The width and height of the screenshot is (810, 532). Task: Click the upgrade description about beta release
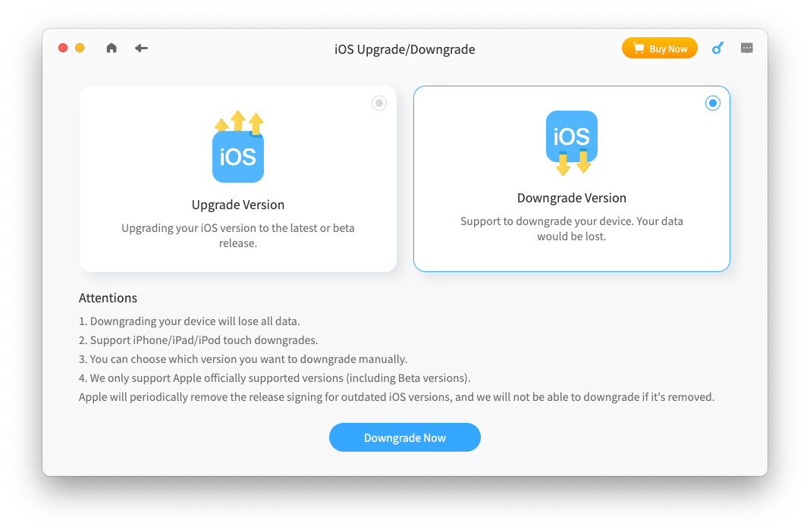tap(238, 236)
